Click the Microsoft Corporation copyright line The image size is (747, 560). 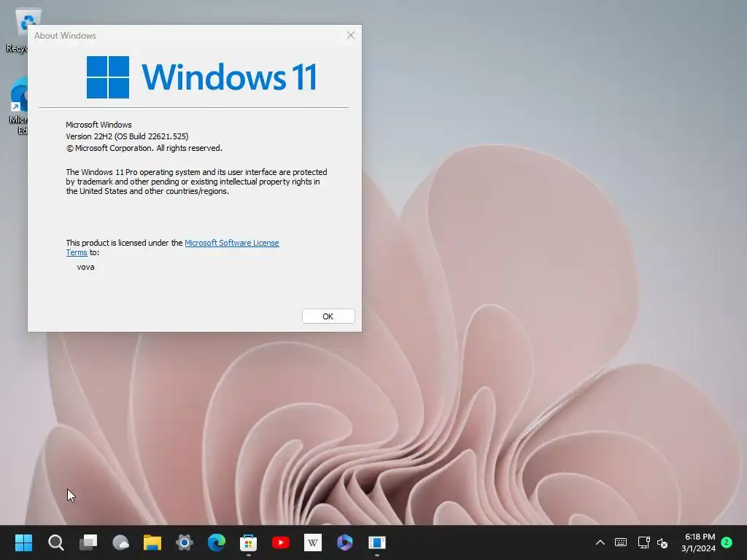point(144,148)
